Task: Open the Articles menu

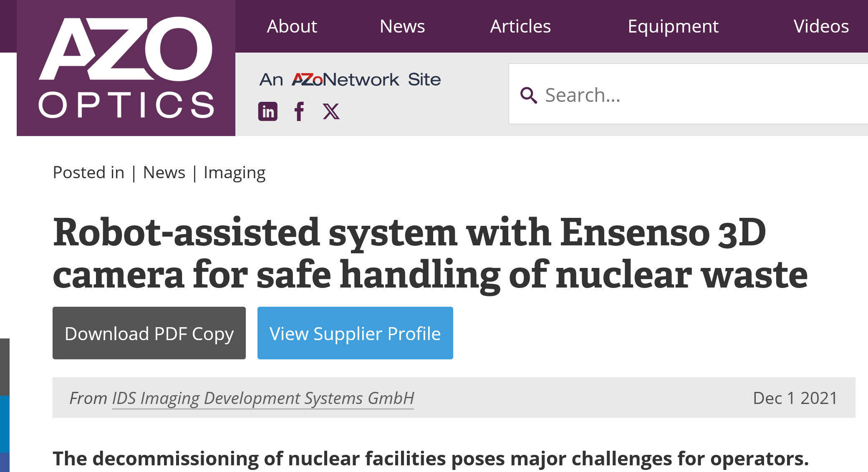Action: (520, 26)
